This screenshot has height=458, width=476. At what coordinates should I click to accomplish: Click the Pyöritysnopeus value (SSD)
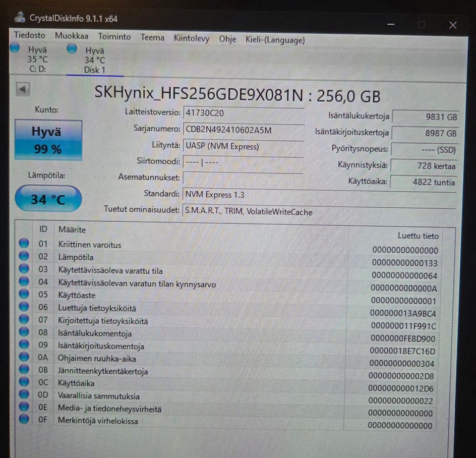[x=424, y=149]
